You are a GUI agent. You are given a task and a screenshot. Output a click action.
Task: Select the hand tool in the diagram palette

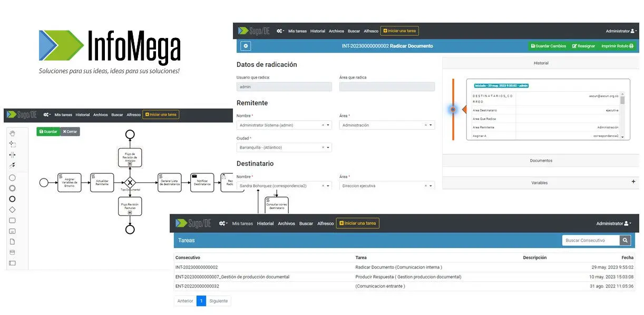tap(13, 133)
